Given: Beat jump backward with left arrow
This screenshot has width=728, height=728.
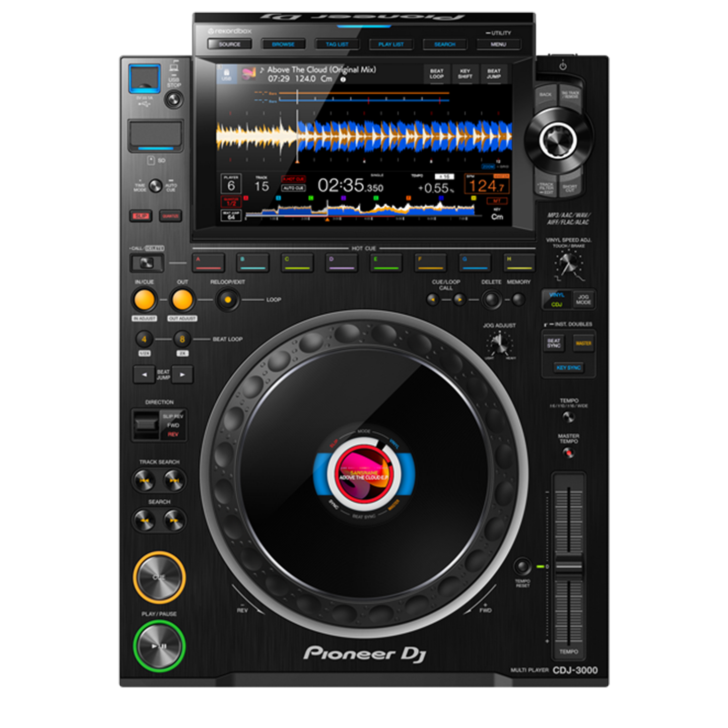Looking at the screenshot, I should (x=144, y=375).
